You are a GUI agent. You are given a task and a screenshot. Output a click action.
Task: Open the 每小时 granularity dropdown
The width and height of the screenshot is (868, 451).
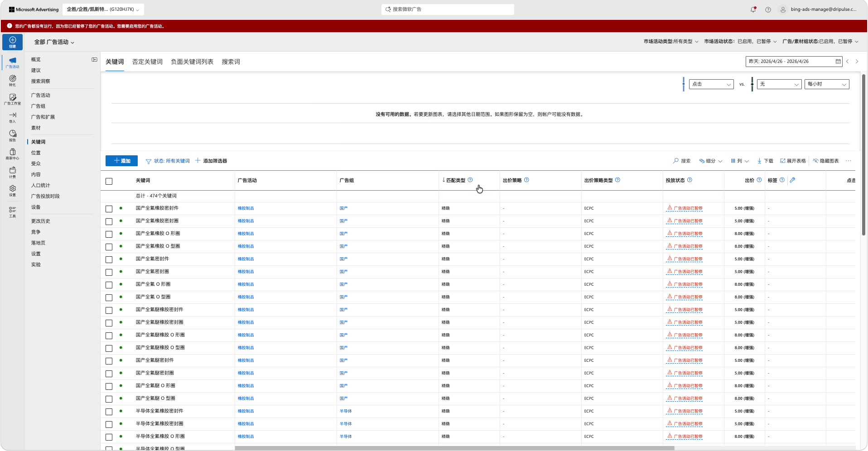[x=827, y=84]
